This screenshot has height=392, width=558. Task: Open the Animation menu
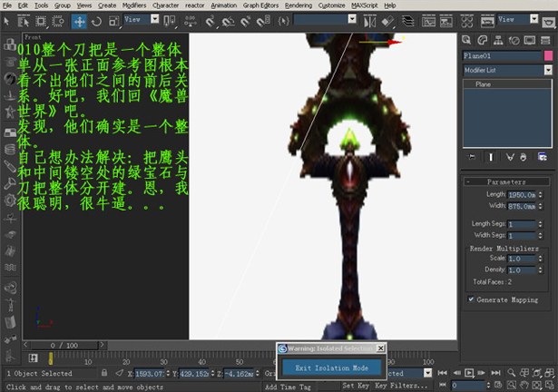pyautogui.click(x=223, y=5)
